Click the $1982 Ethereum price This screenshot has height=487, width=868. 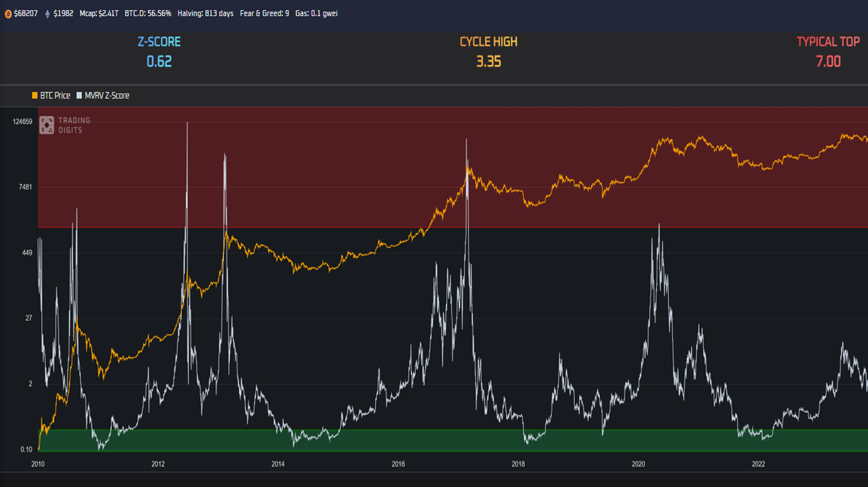tap(64, 13)
